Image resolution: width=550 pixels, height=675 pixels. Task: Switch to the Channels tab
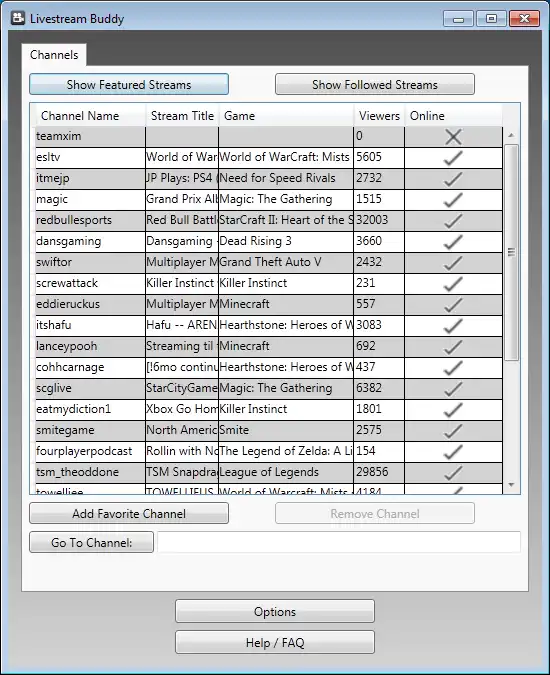point(54,55)
